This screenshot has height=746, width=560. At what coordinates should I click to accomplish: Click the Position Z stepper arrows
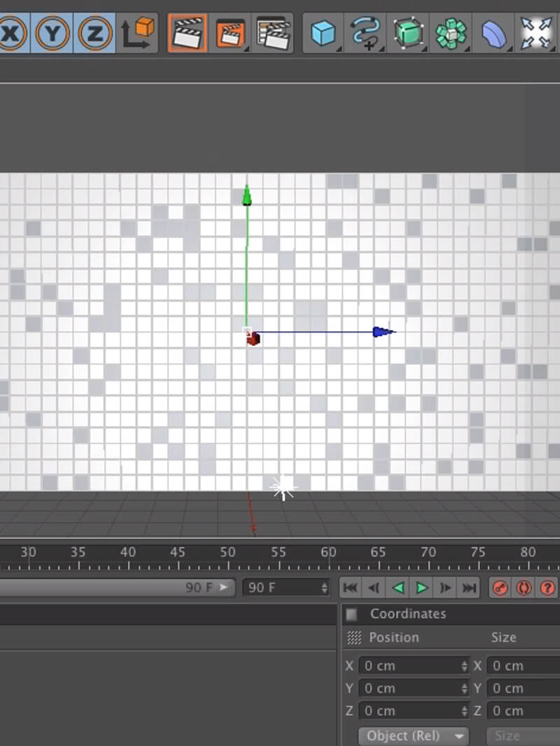click(464, 711)
